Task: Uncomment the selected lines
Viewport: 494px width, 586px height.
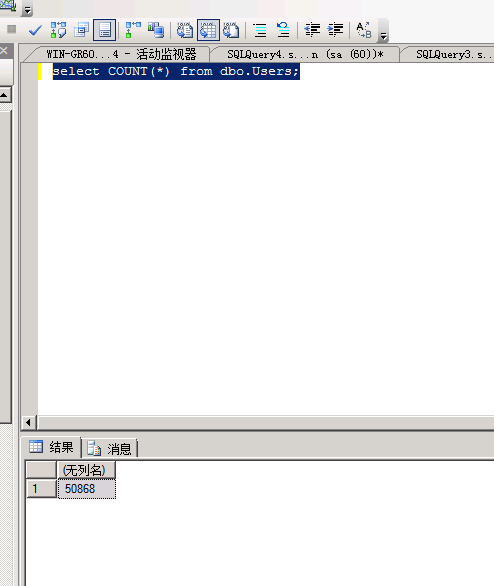Action: (283, 30)
